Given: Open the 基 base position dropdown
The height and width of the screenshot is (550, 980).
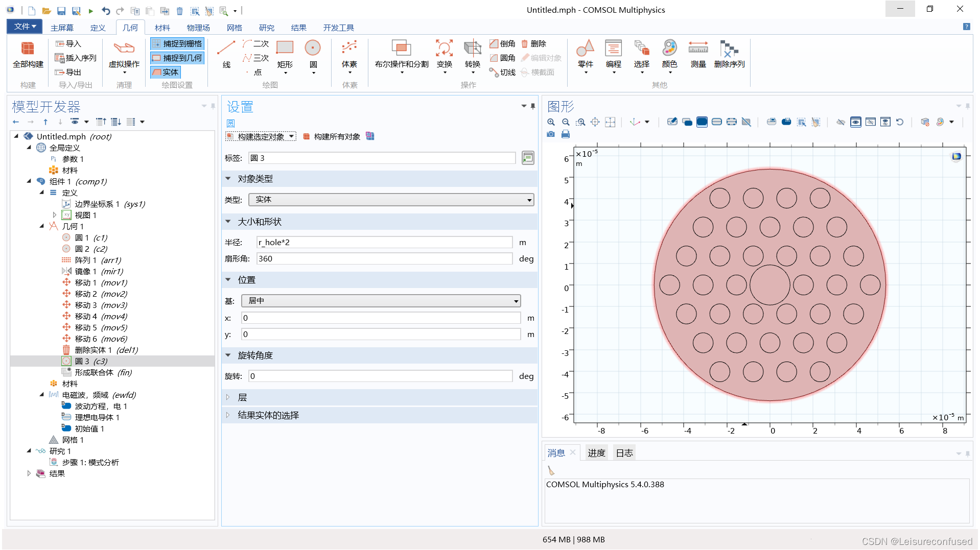Looking at the screenshot, I should (x=381, y=301).
